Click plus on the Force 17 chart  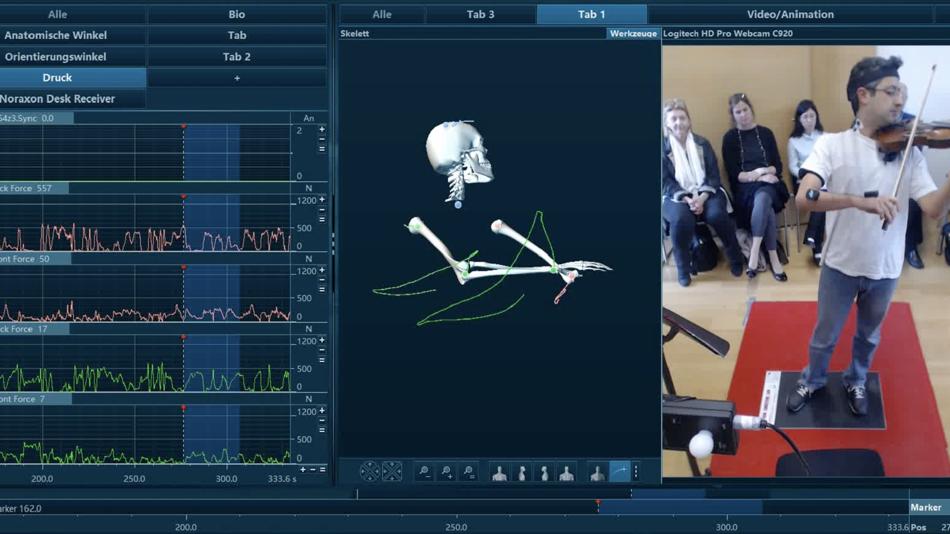(x=322, y=340)
